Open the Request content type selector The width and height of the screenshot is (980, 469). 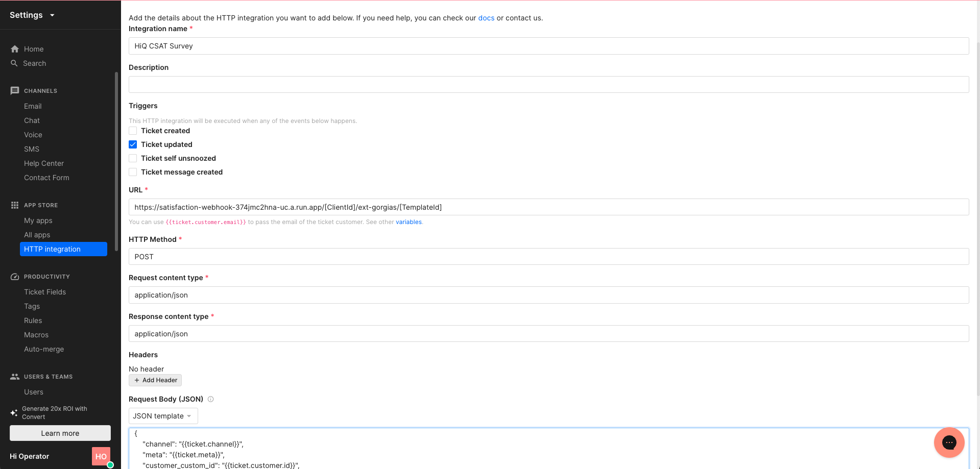548,295
